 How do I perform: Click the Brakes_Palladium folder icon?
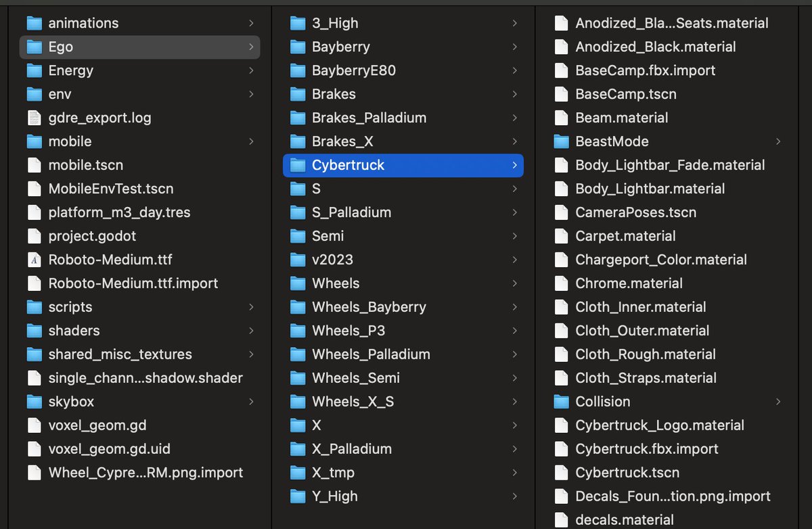point(298,118)
